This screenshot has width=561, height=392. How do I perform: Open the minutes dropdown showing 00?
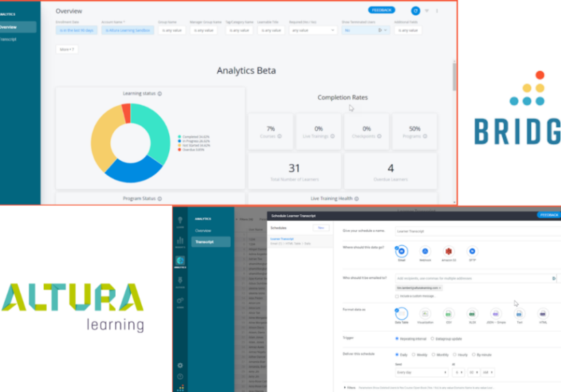click(473, 372)
